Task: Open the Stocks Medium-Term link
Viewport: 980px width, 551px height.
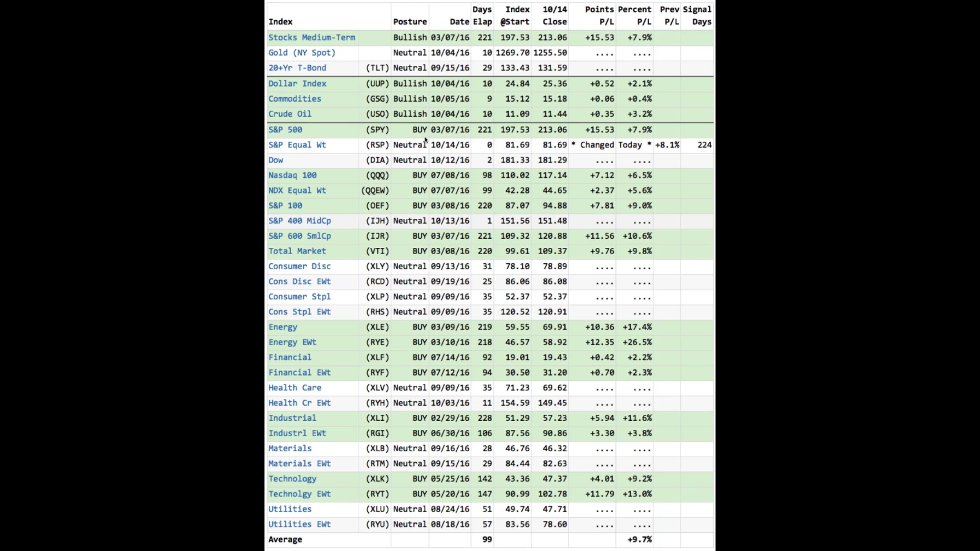Action: coord(312,38)
